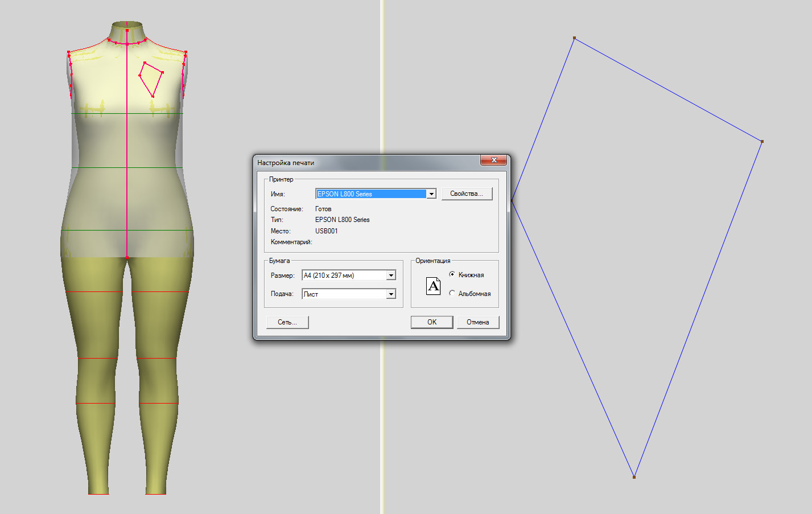Click the red point at mannequin neck top
This screenshot has width=812, height=514.
127,30
